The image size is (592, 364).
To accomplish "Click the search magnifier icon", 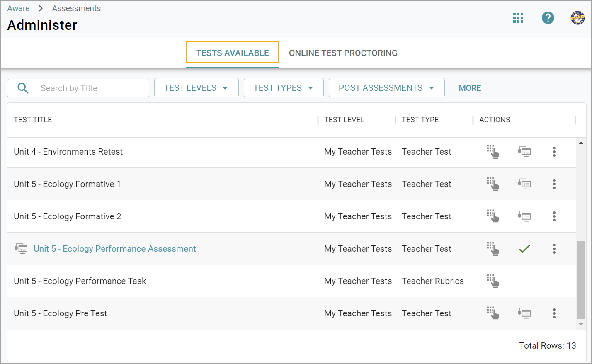I will [x=23, y=88].
